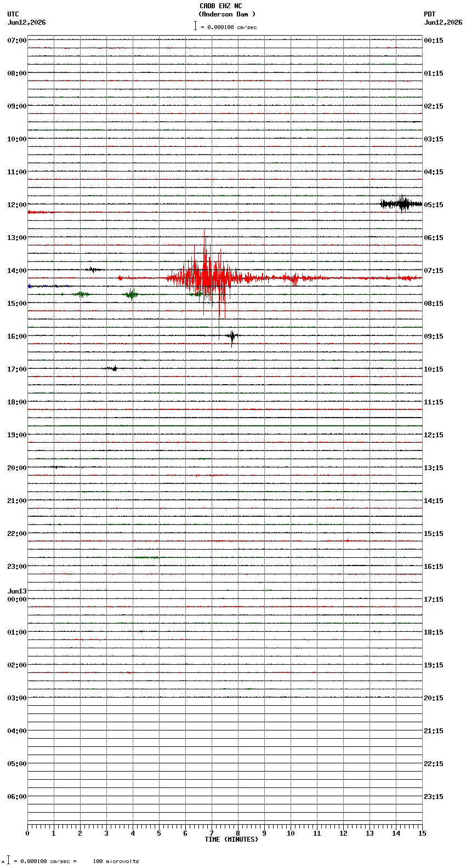Select the 16:00 UTC row label
This screenshot has width=466, height=868.
click(17, 336)
